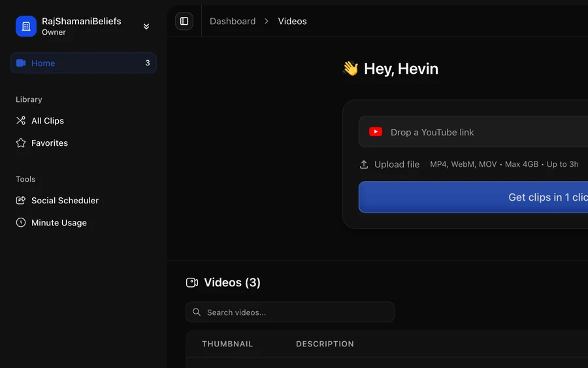Click the upload arrow icon
588x368 pixels.
[x=364, y=164]
